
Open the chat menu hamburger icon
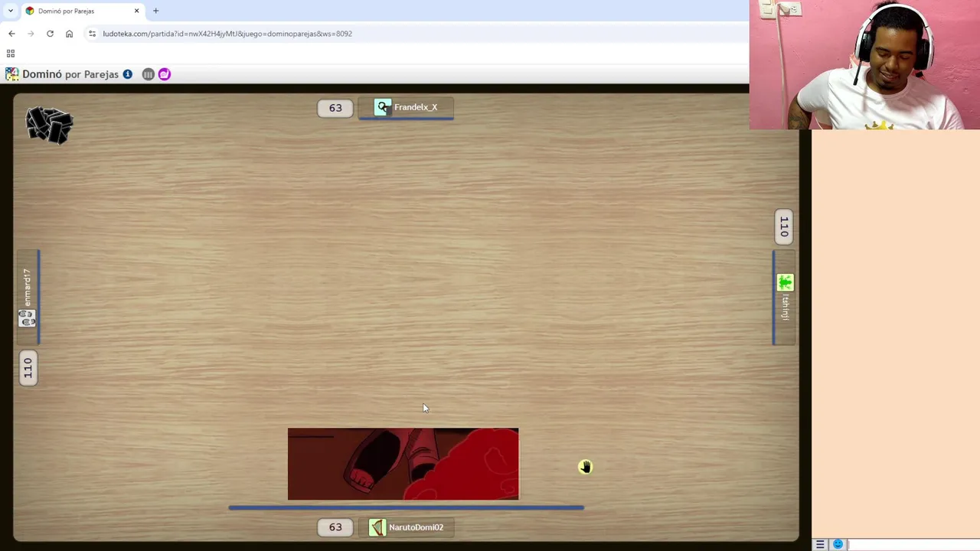coord(820,544)
